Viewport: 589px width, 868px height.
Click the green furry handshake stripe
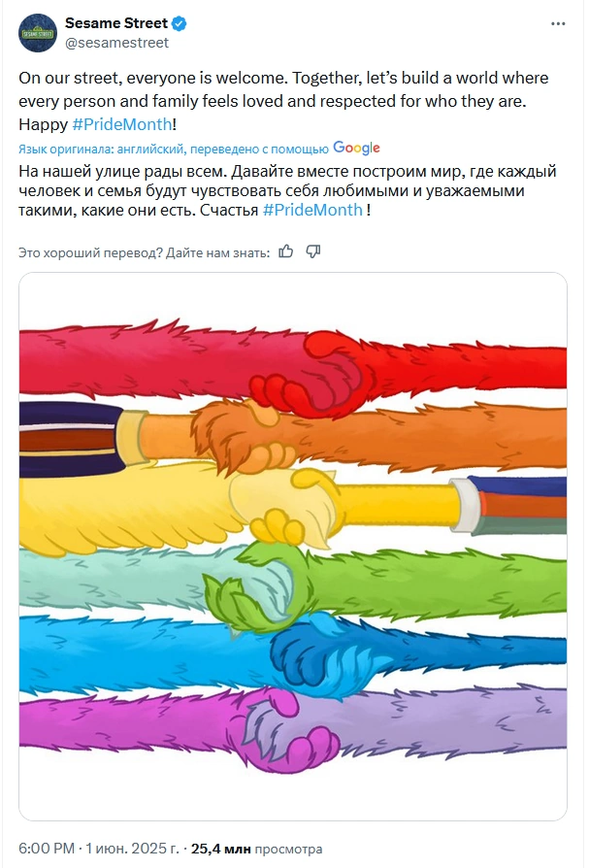[x=293, y=585]
